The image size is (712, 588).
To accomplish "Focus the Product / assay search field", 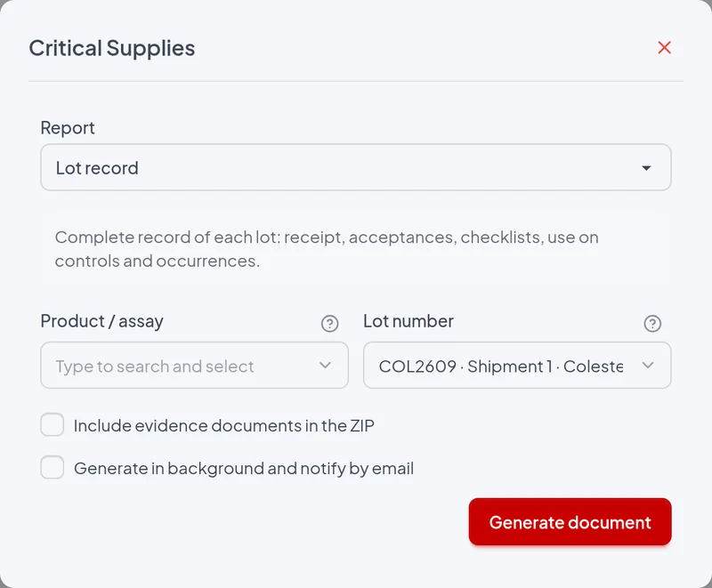I will (x=194, y=366).
